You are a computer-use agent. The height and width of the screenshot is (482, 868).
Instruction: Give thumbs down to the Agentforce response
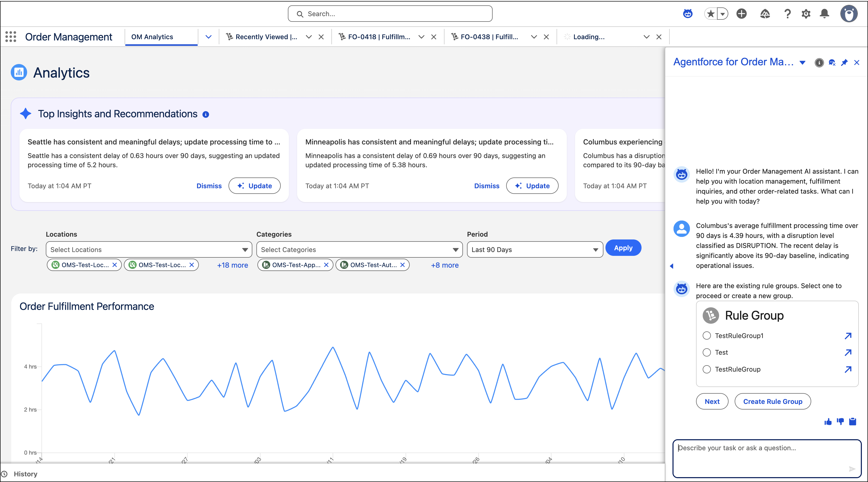click(840, 422)
